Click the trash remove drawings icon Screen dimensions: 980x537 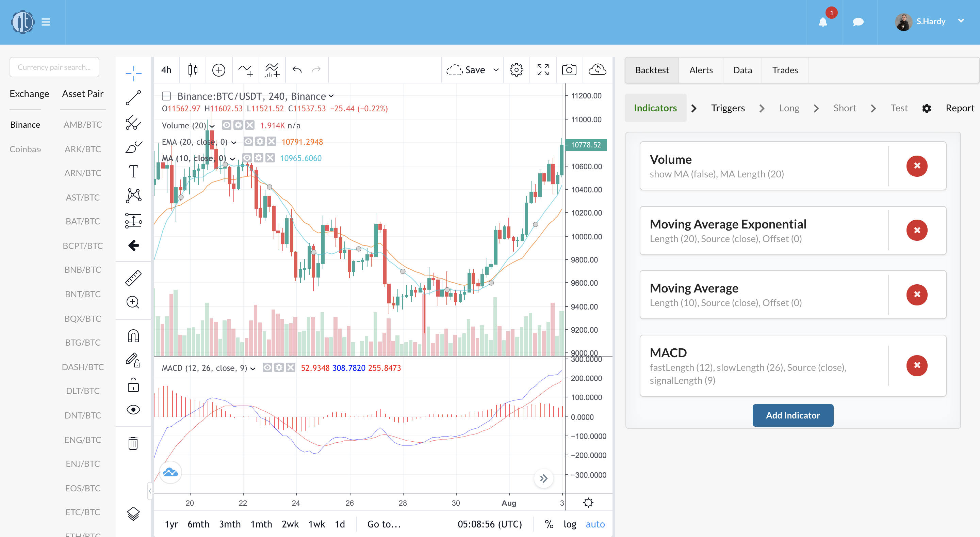133,443
